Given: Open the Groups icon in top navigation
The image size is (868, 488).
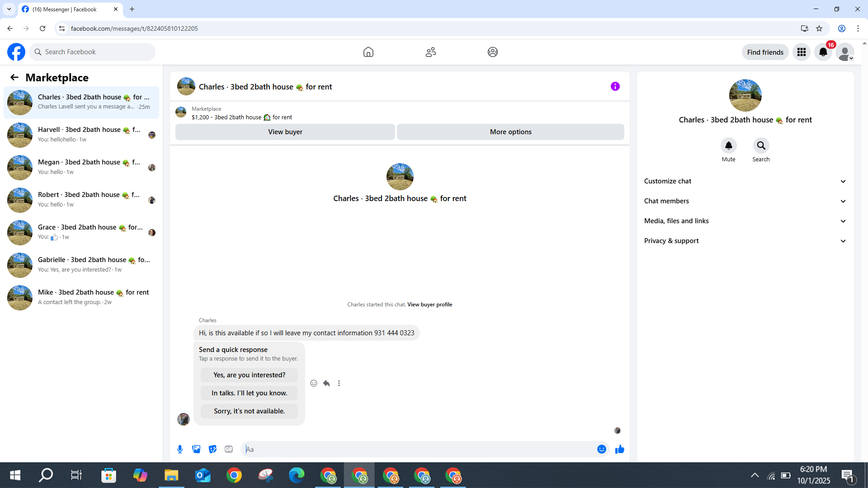Looking at the screenshot, I should pyautogui.click(x=493, y=52).
